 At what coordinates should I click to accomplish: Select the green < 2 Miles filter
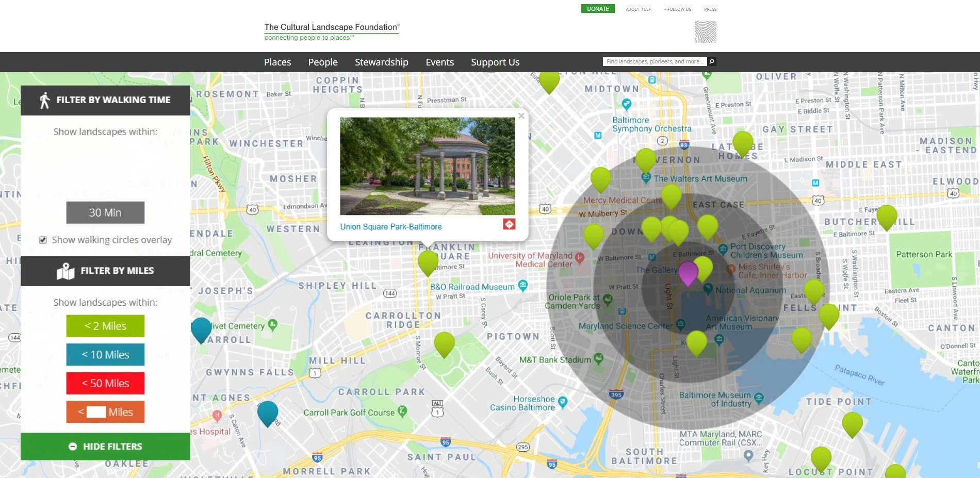(105, 326)
